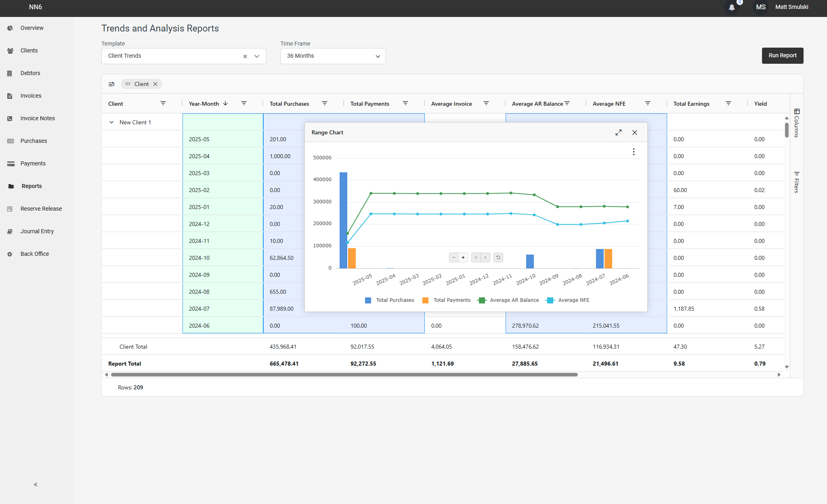This screenshot has width=827, height=504.
Task: Switch to the Purchases section
Action: 33,140
